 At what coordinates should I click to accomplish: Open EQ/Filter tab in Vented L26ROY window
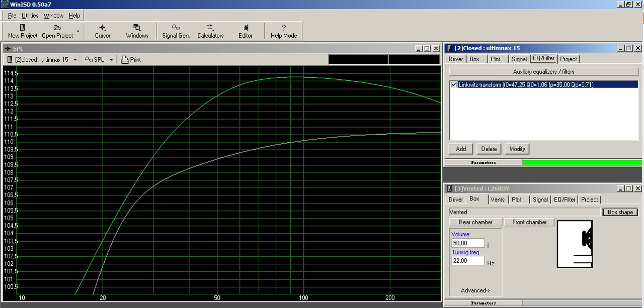[565, 199]
